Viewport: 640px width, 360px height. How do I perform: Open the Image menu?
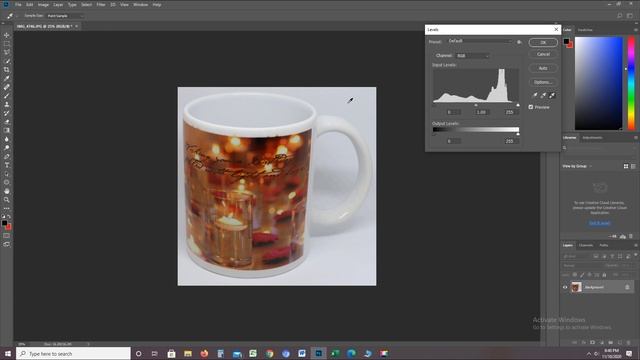coord(43,4)
